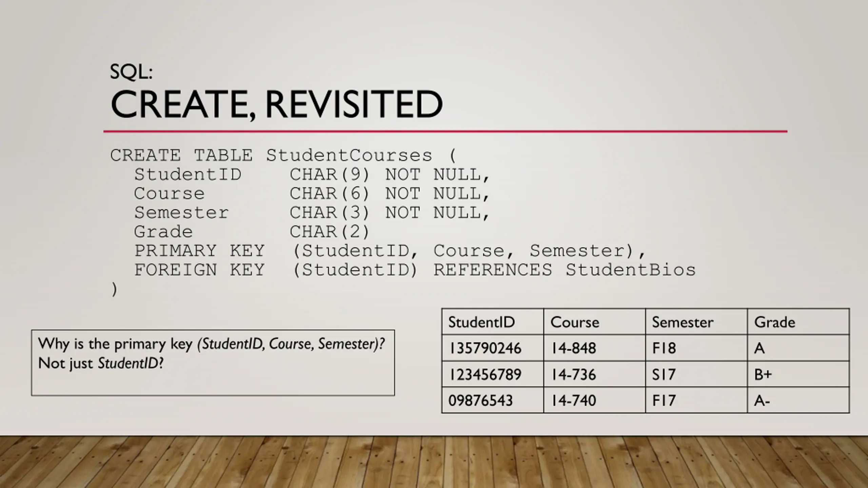This screenshot has height=488, width=868.
Task: Click the Semester column header
Action: coord(683,322)
